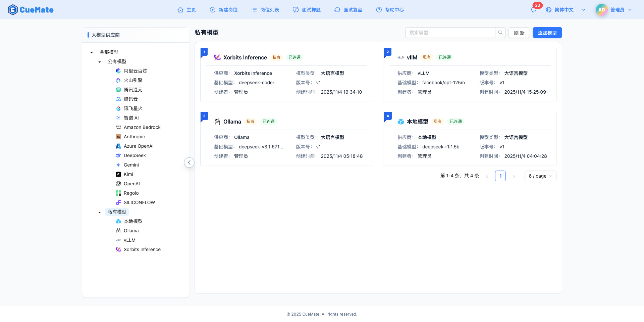Select the DeepSeek provider icon in sidebar
The image size is (644, 322).
click(118, 155)
